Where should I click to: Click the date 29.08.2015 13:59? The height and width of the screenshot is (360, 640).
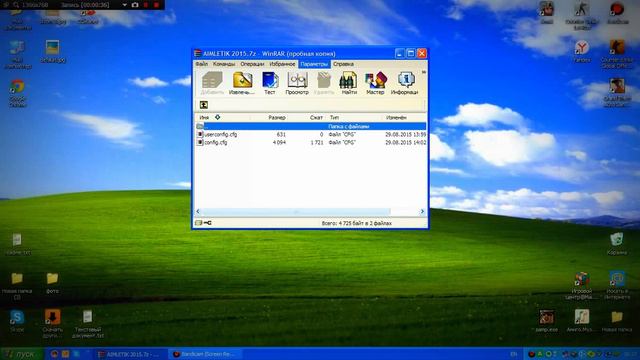pos(405,134)
